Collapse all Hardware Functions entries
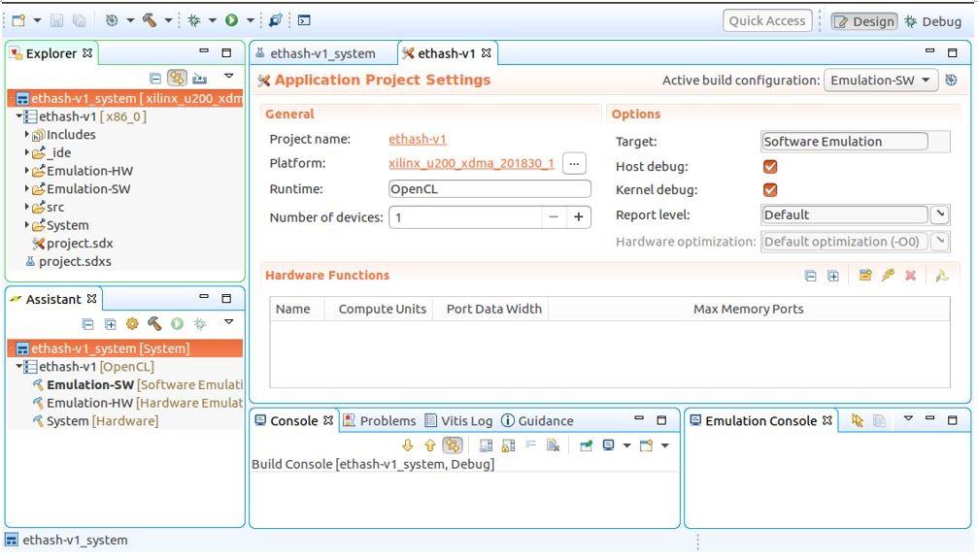978x560 pixels. [810, 276]
